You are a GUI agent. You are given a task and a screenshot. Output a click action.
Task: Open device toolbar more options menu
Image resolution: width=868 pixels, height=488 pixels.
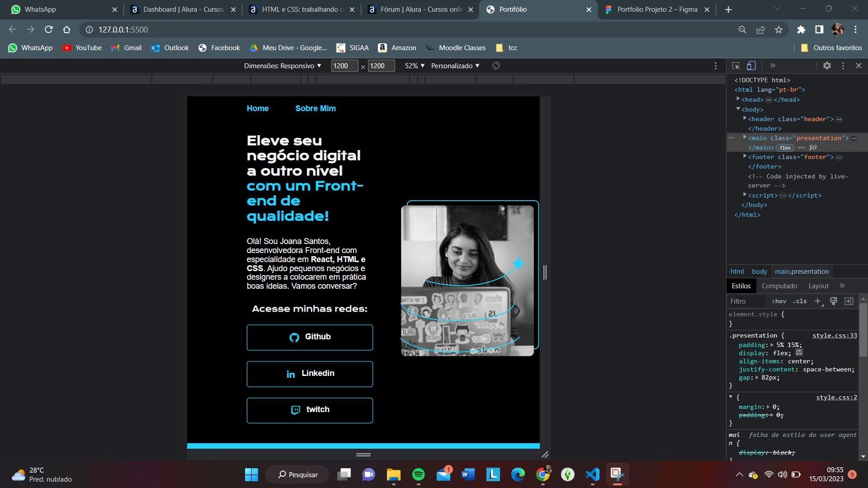tap(715, 66)
